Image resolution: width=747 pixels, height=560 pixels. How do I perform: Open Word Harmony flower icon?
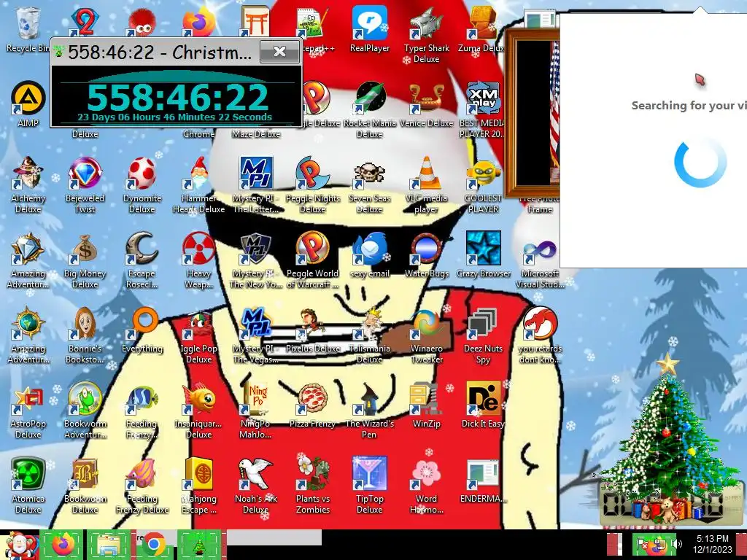(x=426, y=474)
